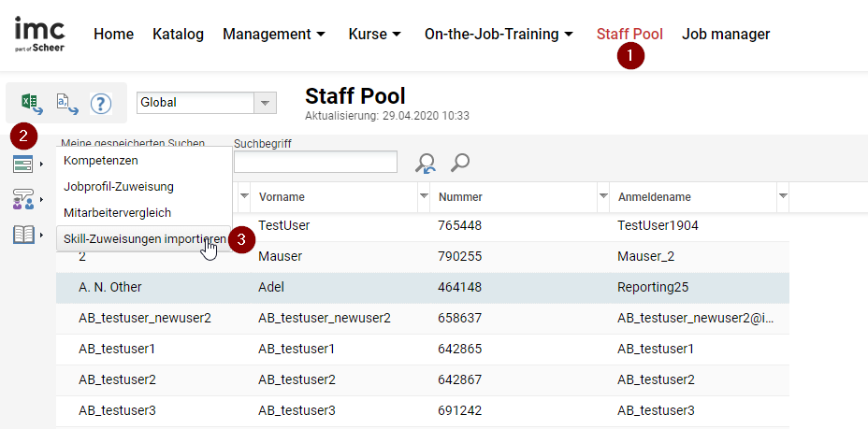This screenshot has height=429, width=868.
Task: Click the open book icon in sidebar
Action: pos(23,235)
